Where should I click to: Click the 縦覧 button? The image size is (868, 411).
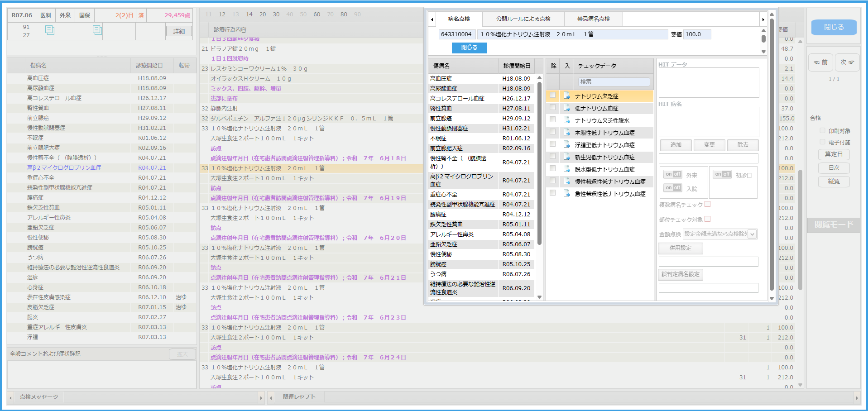[x=834, y=182]
